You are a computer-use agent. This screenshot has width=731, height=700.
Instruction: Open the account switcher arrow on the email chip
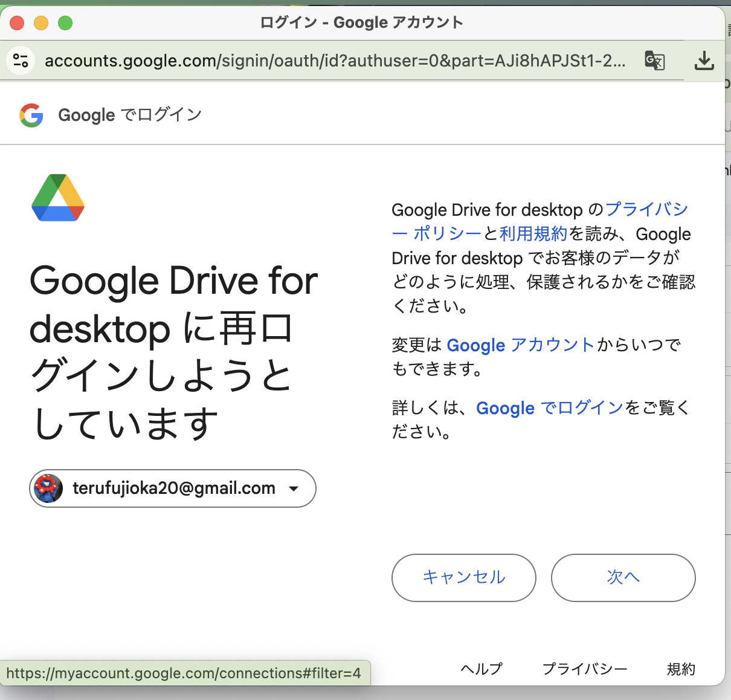coord(294,488)
